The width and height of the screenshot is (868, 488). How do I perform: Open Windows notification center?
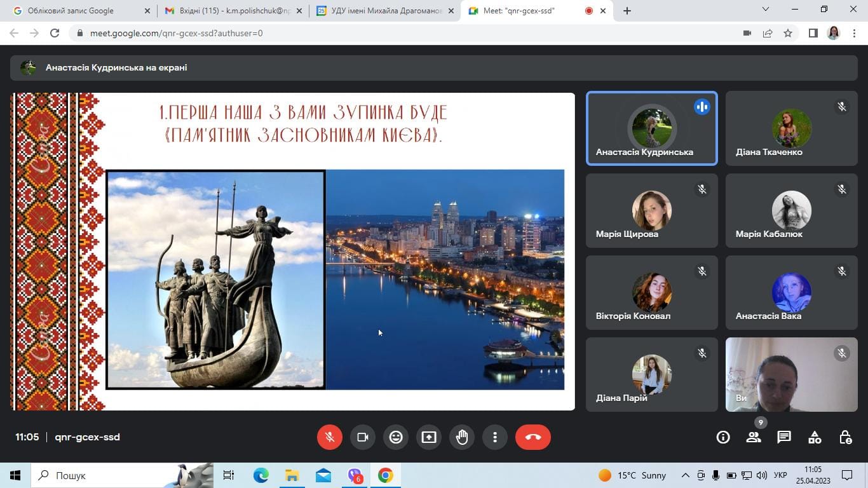(x=847, y=475)
